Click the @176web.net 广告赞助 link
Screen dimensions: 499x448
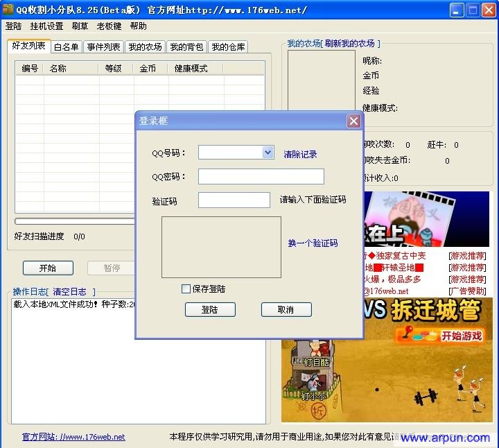(x=387, y=291)
